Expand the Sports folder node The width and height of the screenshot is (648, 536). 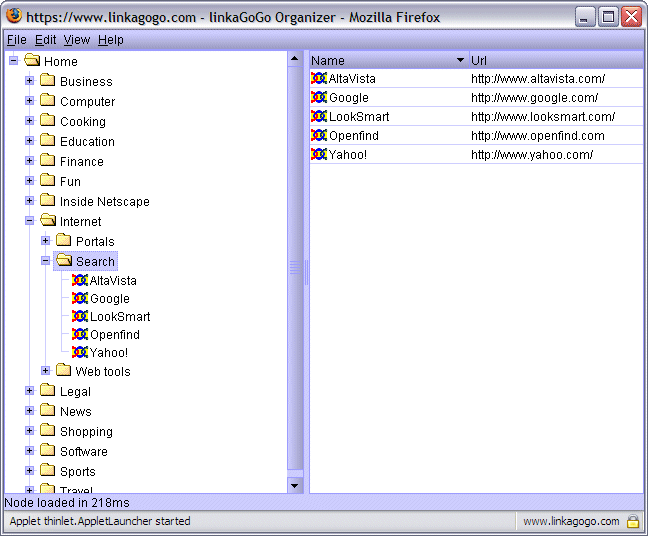[x=29, y=470]
